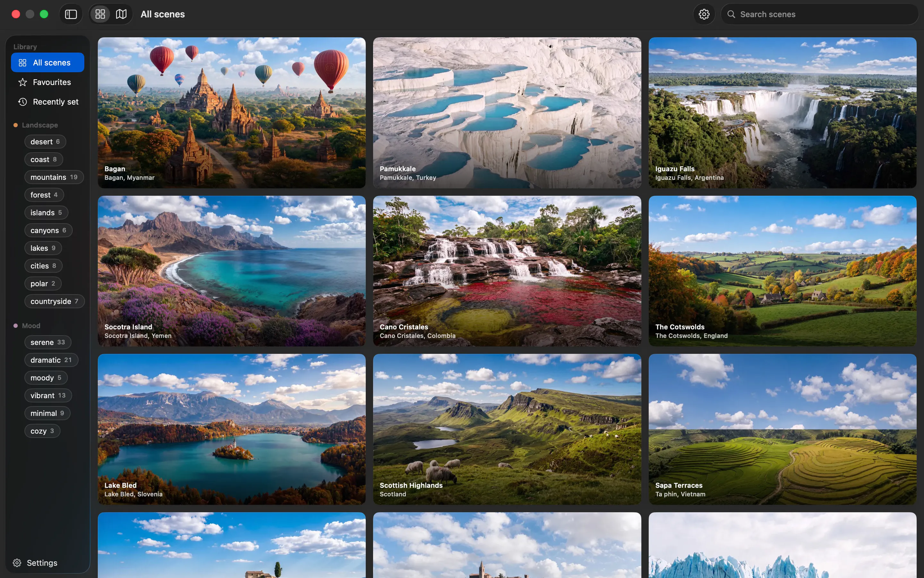Image resolution: width=924 pixels, height=578 pixels.
Task: Filter by polar tag
Action: pos(43,284)
